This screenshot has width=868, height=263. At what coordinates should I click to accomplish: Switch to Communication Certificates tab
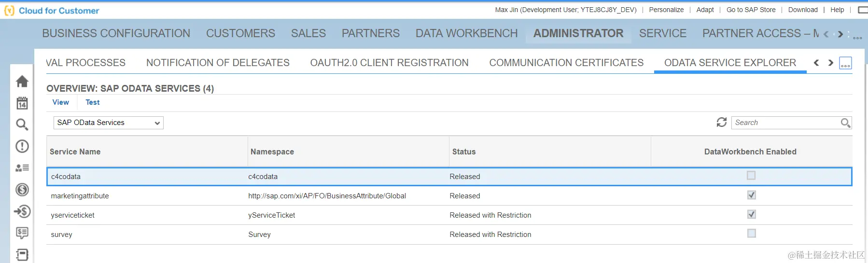point(566,63)
